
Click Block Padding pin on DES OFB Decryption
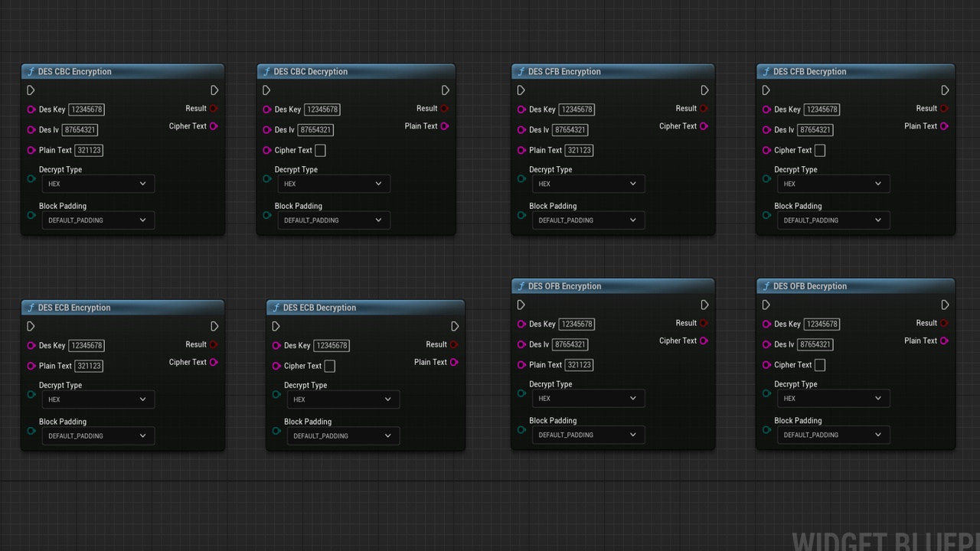[766, 430]
